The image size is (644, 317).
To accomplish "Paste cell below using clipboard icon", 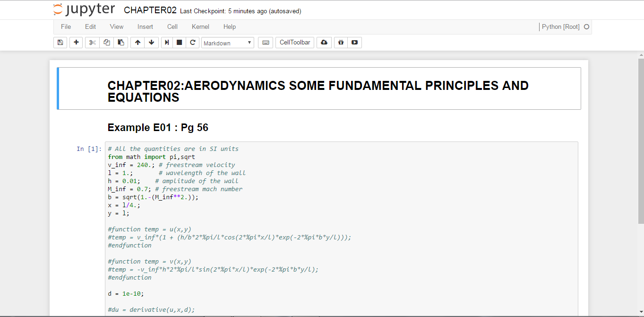I will (121, 43).
